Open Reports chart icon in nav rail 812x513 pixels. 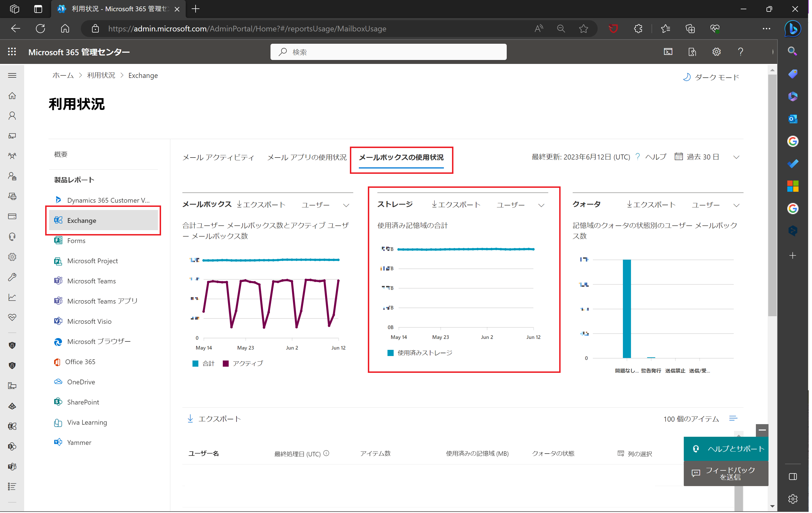(12, 297)
